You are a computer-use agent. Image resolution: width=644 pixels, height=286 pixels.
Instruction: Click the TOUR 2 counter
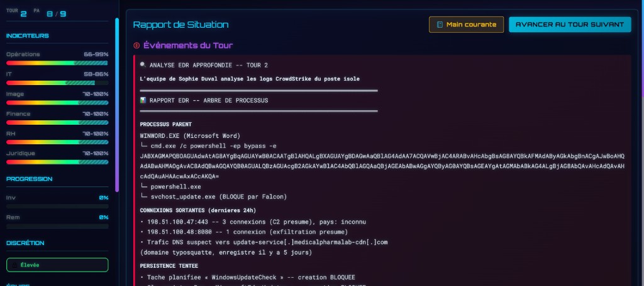16,13
